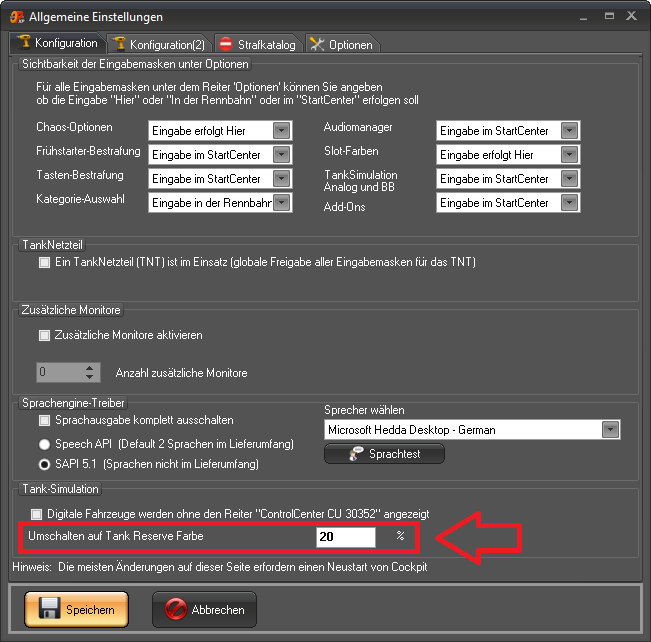The image size is (651, 642).
Task: Click the red no-entry icon on Strafkatalog tab
Action: click(226, 44)
